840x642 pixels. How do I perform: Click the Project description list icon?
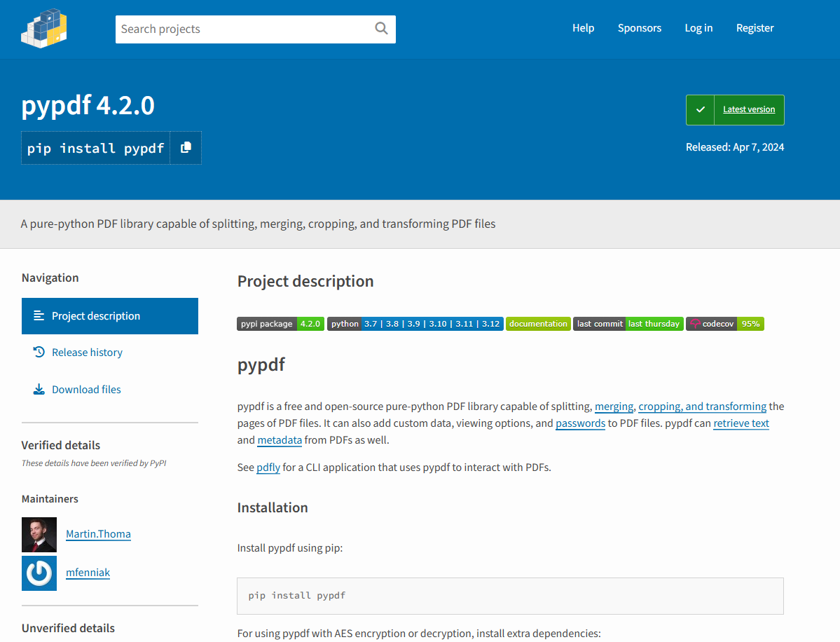(39, 315)
